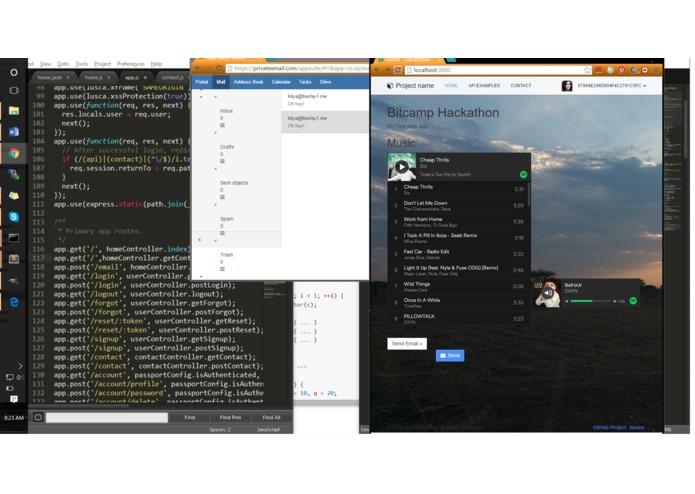Select track Work from Home
This screenshot has width=695, height=494.
[459, 222]
